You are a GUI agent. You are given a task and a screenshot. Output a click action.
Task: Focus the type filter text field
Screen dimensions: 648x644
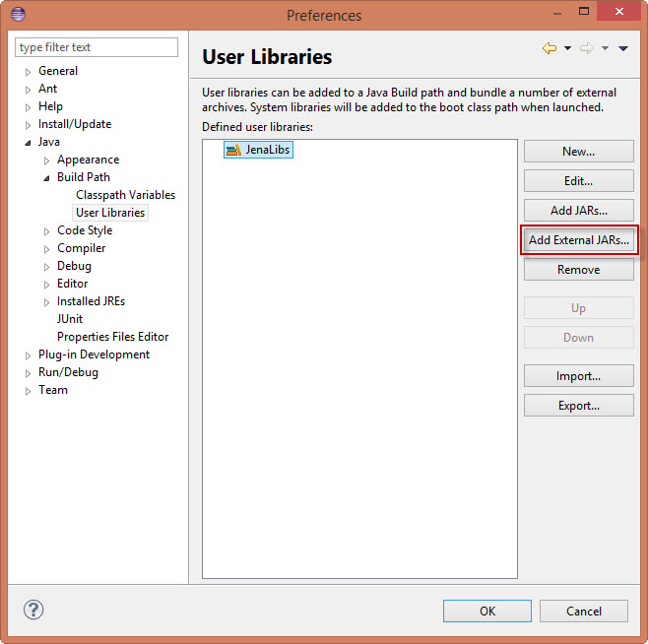(x=97, y=47)
